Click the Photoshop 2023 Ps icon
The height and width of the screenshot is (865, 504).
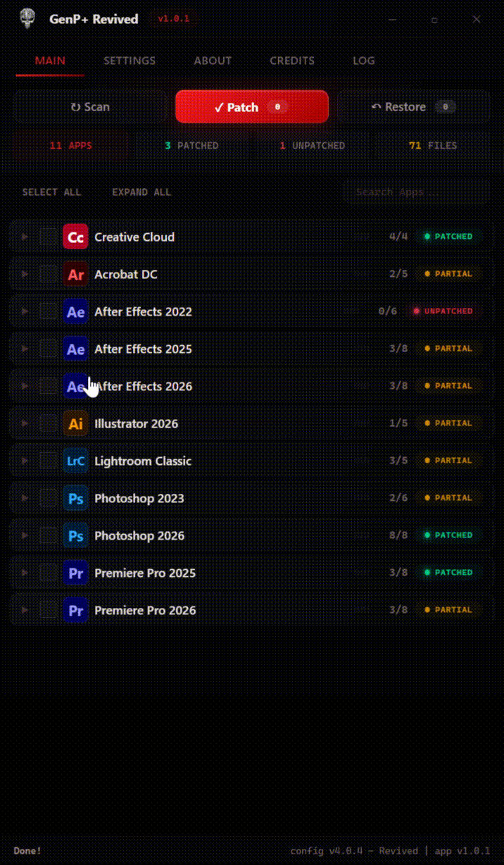click(75, 498)
